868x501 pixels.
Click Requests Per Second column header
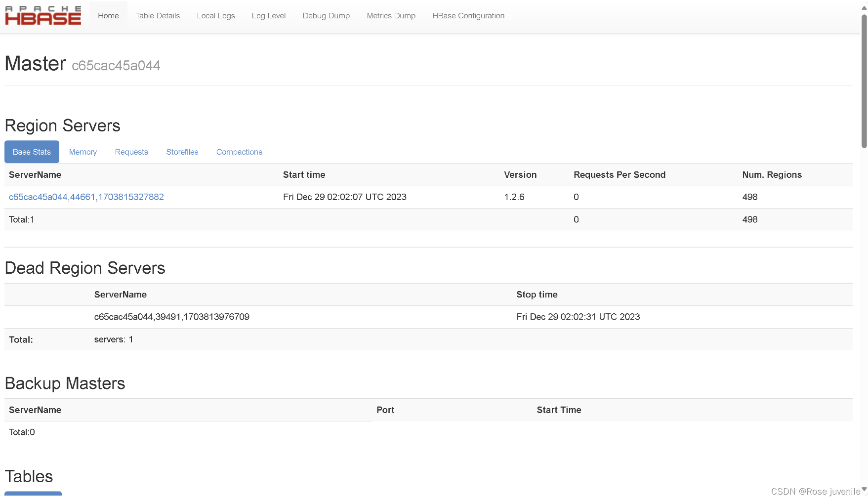tap(620, 175)
